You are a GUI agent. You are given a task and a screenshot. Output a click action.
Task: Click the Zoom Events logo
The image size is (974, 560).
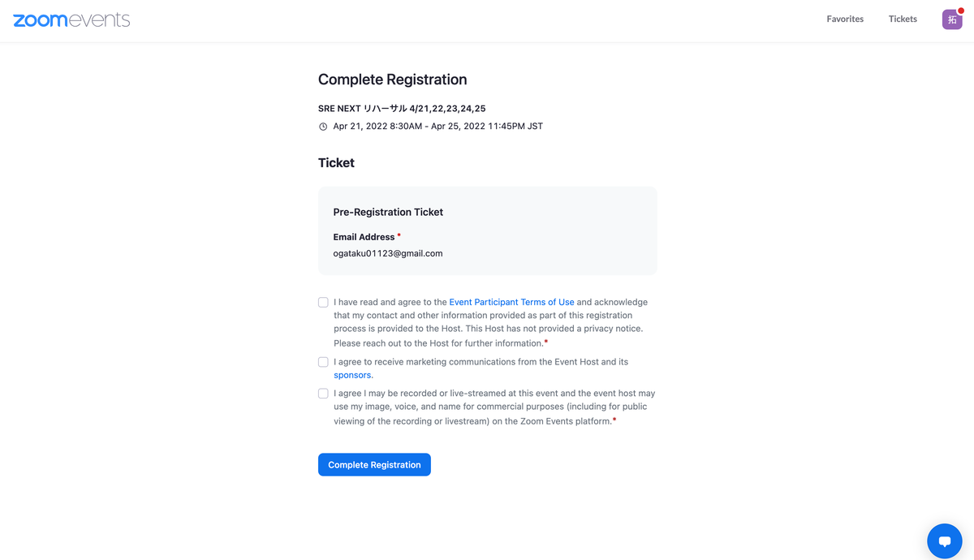tap(71, 19)
